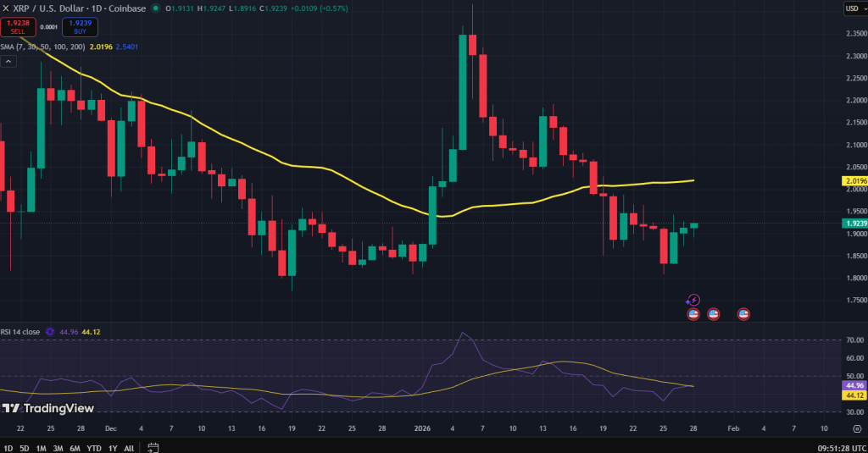This screenshot has width=868, height=453.
Task: Click the 2.2500 price axis label
Action: tap(856, 78)
